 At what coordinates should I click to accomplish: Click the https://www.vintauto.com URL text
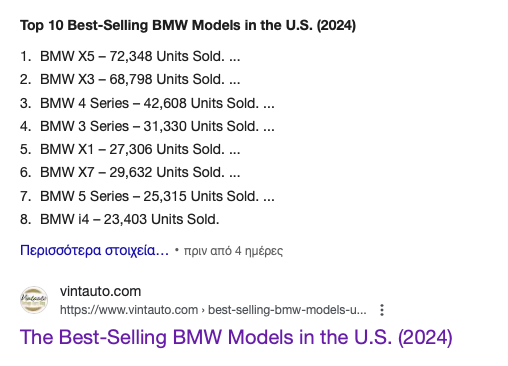(129, 310)
